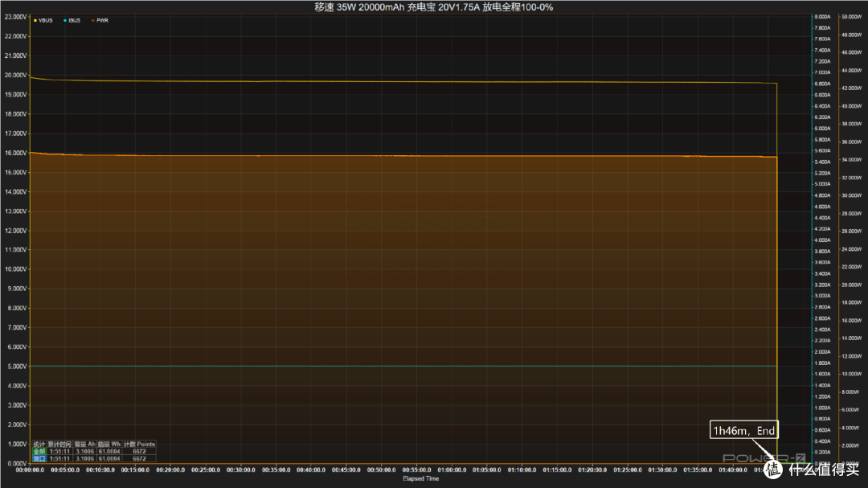Toggle the VBUS series in the legend
868x488 pixels.
(x=43, y=20)
